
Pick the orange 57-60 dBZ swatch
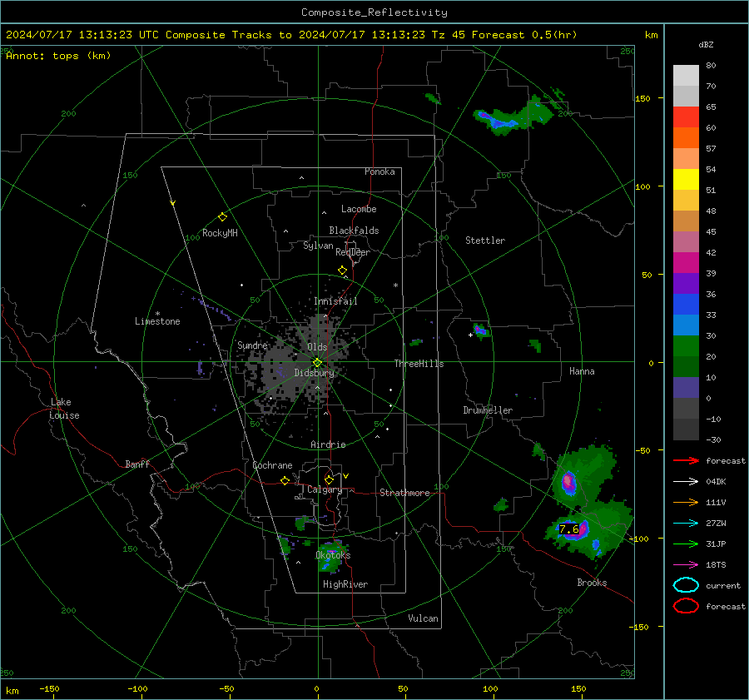[x=686, y=138]
